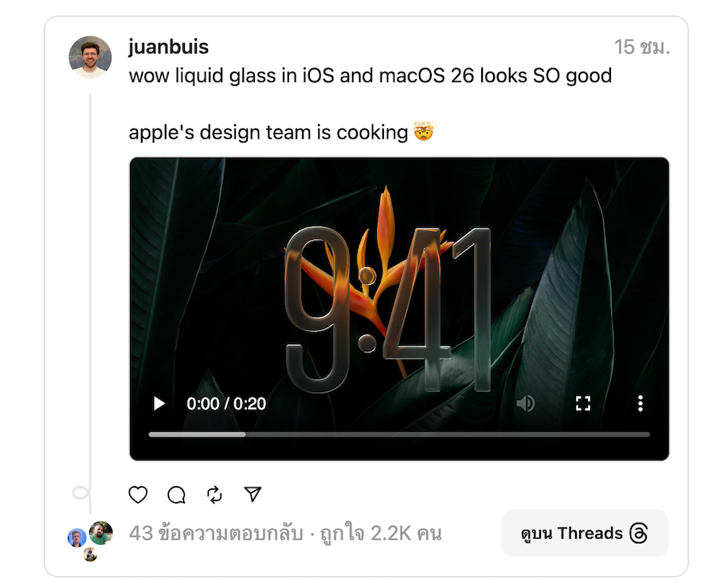717x588 pixels.
Task: Mute the video's volume speaker icon
Action: pos(526,403)
